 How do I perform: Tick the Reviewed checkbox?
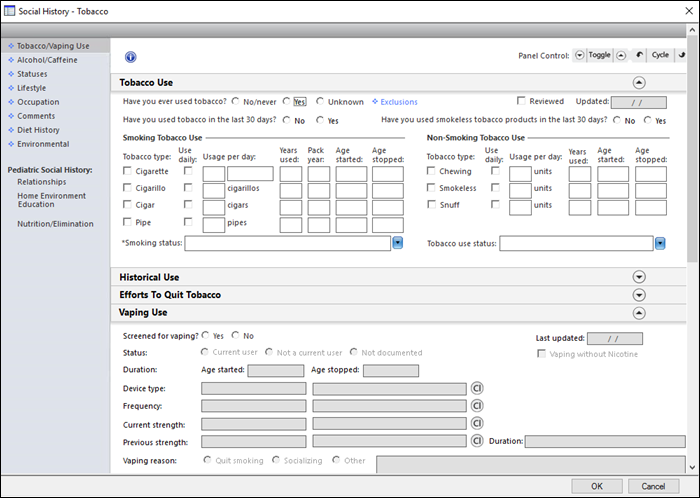point(521,101)
